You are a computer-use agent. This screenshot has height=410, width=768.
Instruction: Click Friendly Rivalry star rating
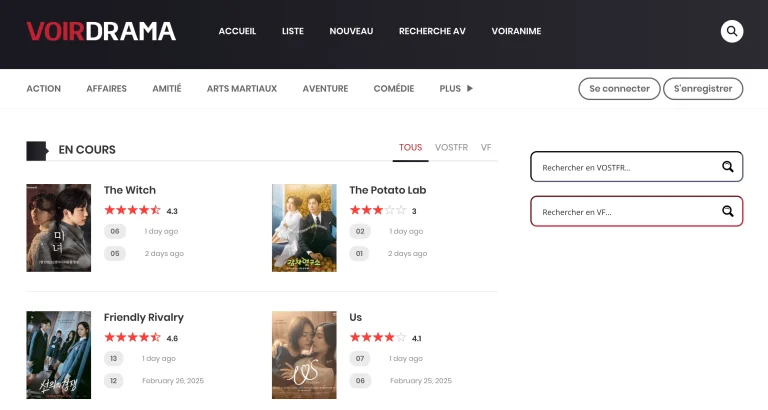132,338
